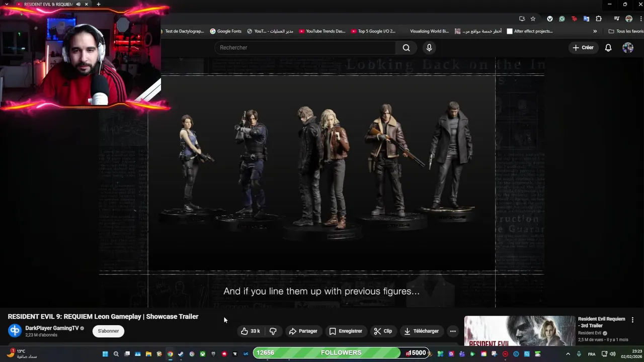Open the red Tp extension icon
Image resolution: width=644 pixels, height=362 pixels.
pos(574,19)
